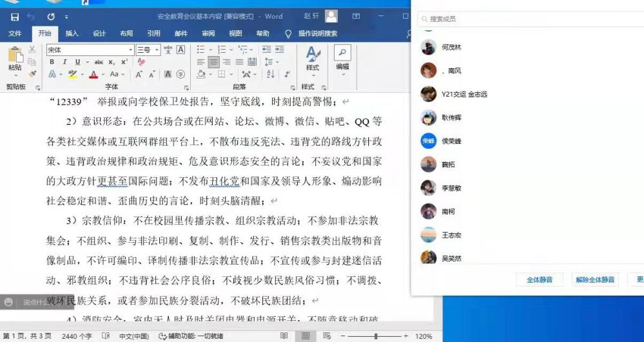Viewport: 644px width, 342px height.
Task: Click the Clear Formatting eraser icon
Action: pos(142,62)
